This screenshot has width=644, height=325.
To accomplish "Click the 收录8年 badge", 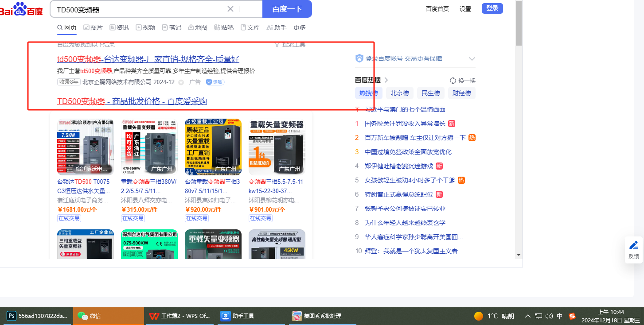I will pos(69,82).
